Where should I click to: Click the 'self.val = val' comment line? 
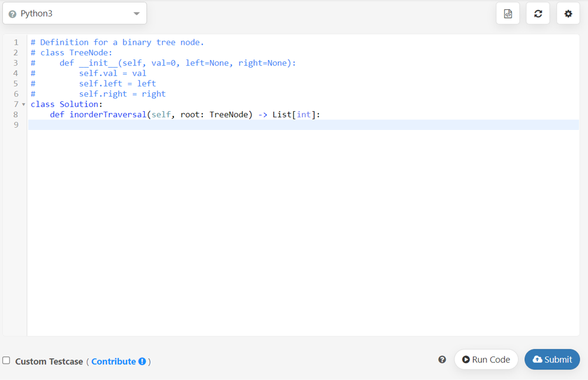(x=112, y=73)
